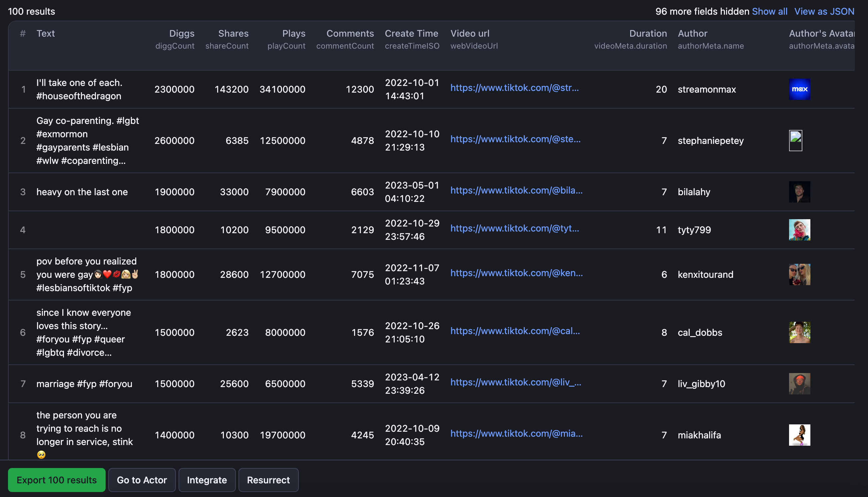Click Go to Actor button

(141, 480)
